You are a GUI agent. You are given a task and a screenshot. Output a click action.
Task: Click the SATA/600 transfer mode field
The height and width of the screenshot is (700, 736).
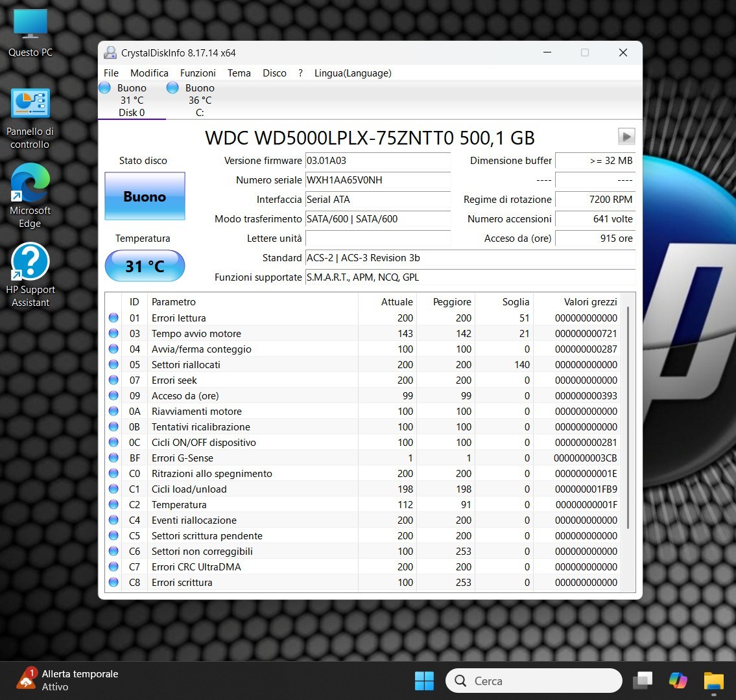click(378, 218)
